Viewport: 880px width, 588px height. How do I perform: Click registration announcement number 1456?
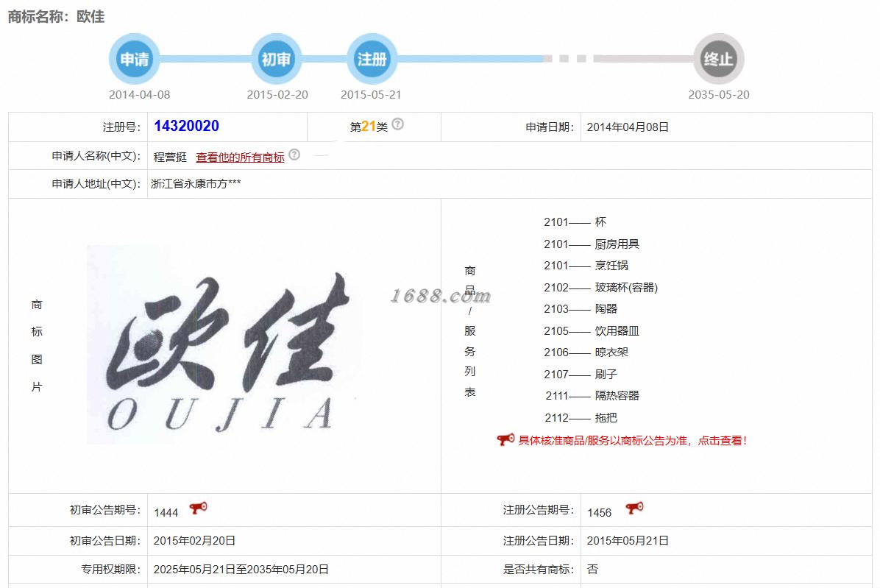click(600, 513)
